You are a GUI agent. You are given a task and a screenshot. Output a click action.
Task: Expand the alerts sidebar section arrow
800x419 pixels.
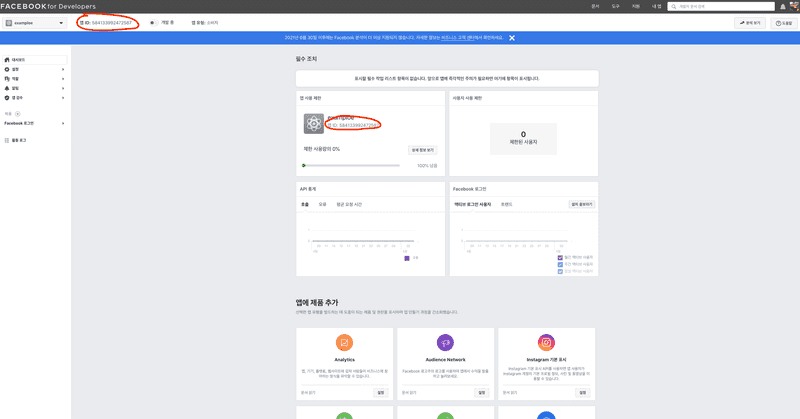pyautogui.click(x=63, y=88)
